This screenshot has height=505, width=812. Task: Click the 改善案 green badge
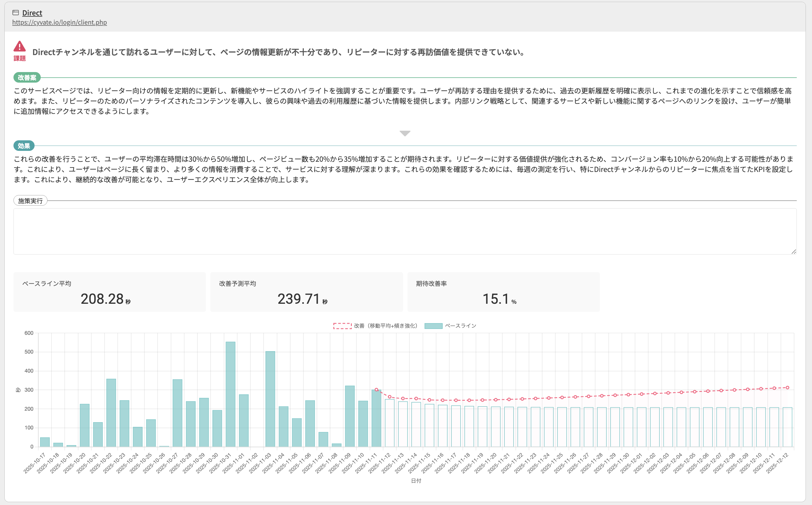(27, 78)
